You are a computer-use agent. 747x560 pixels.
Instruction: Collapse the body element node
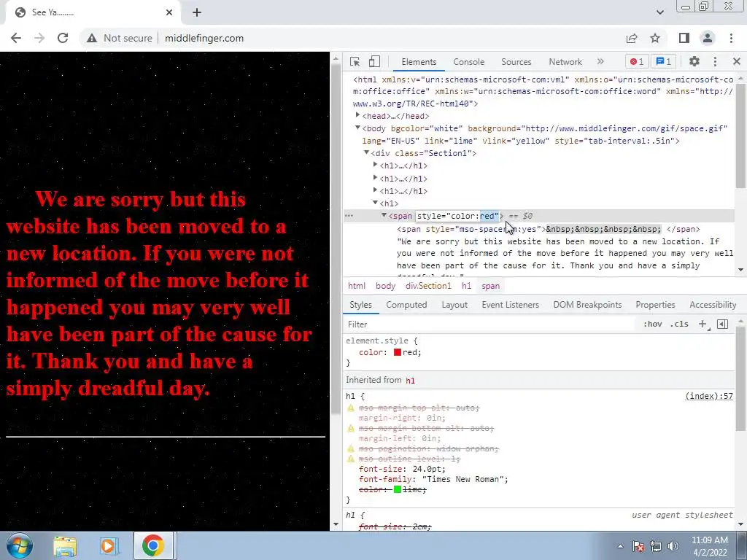pyautogui.click(x=357, y=128)
